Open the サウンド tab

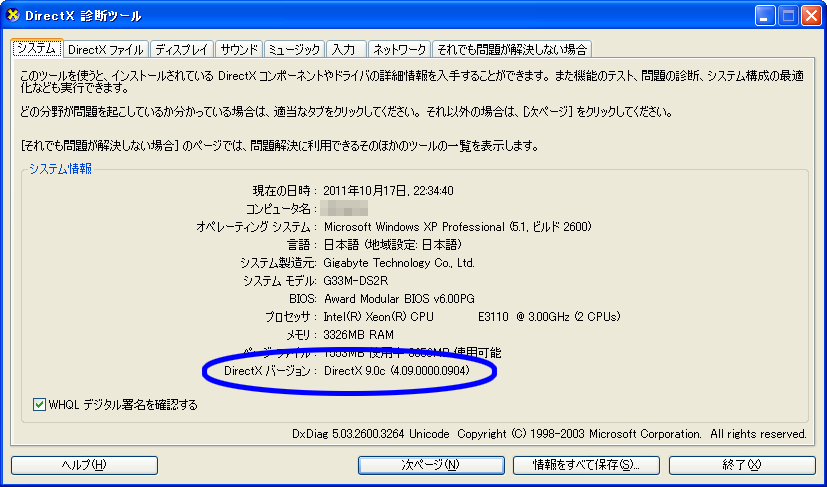[238, 50]
